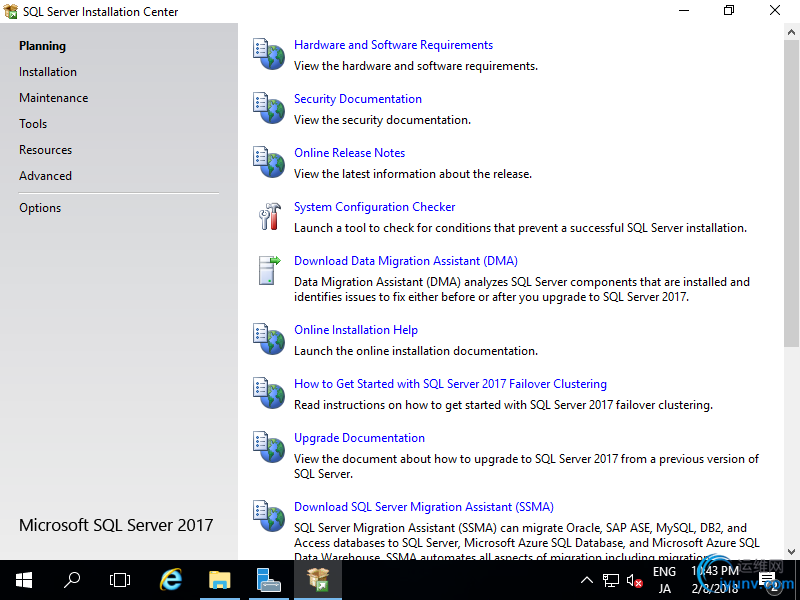800x600 pixels.
Task: Open Failover Clustering getting started link
Action: (x=451, y=384)
